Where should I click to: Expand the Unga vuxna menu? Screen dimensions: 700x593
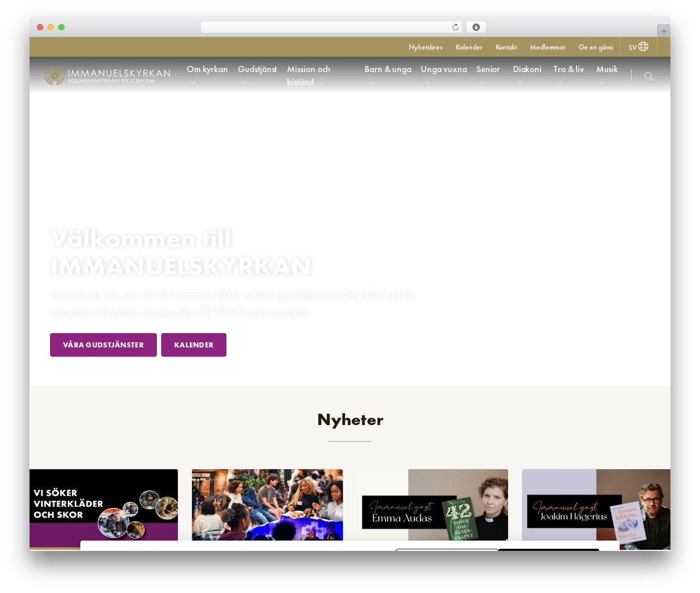(444, 75)
